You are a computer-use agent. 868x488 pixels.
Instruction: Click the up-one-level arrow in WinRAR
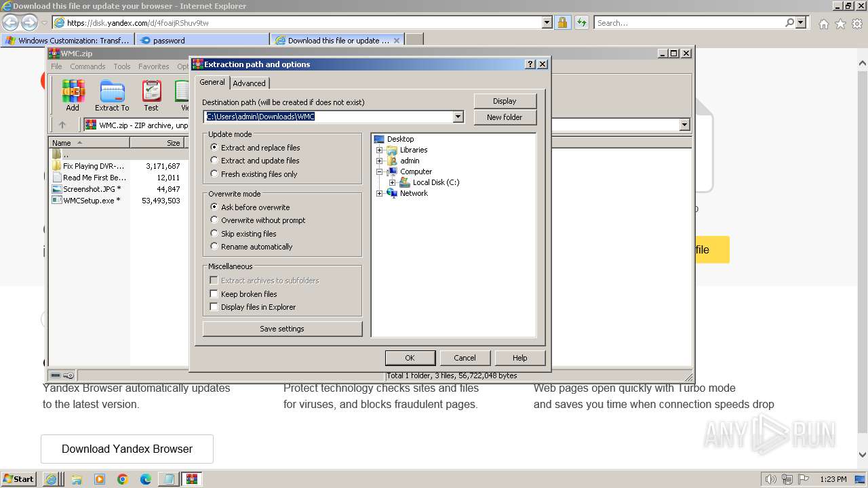tap(62, 125)
